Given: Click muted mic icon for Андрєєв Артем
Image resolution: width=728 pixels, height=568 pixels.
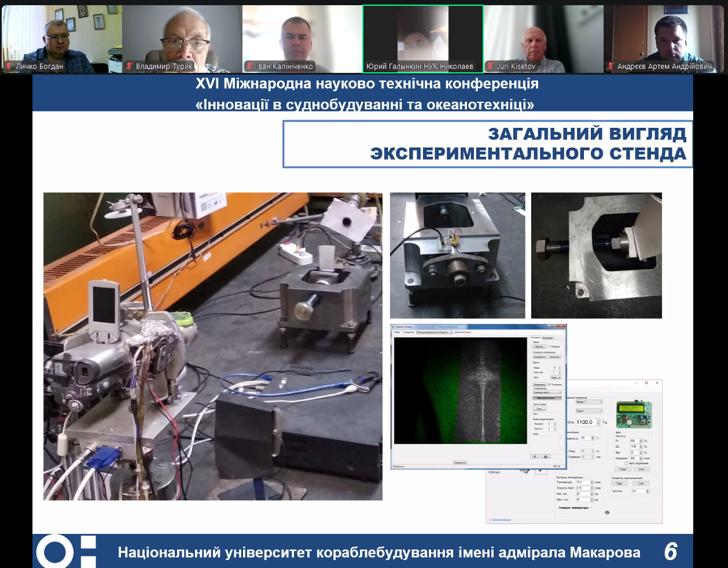Looking at the screenshot, I should point(611,67).
